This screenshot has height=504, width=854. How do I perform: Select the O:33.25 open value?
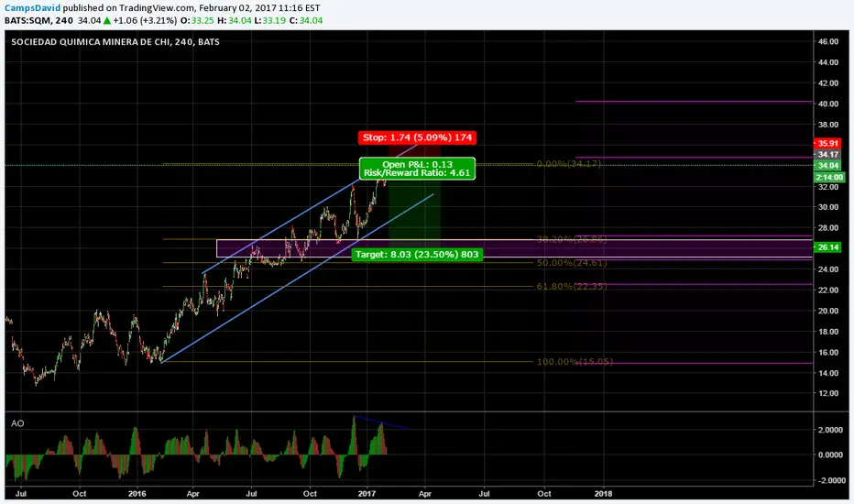point(197,21)
